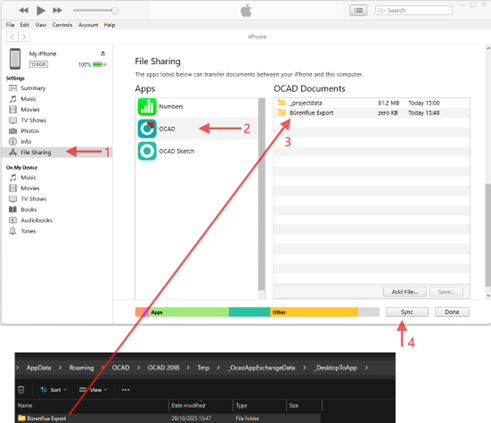Viewport: 491px width, 423px height.
Task: Open the Explorer View dropdown
Action: [93, 390]
